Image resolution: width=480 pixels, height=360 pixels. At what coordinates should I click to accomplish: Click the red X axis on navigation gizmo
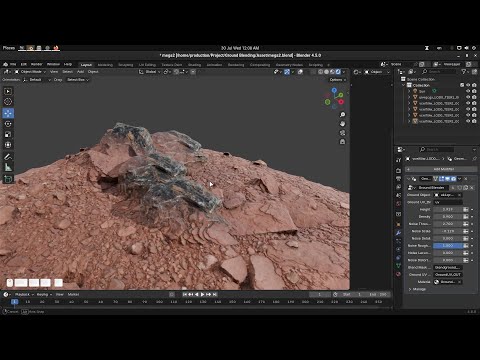tap(341, 102)
